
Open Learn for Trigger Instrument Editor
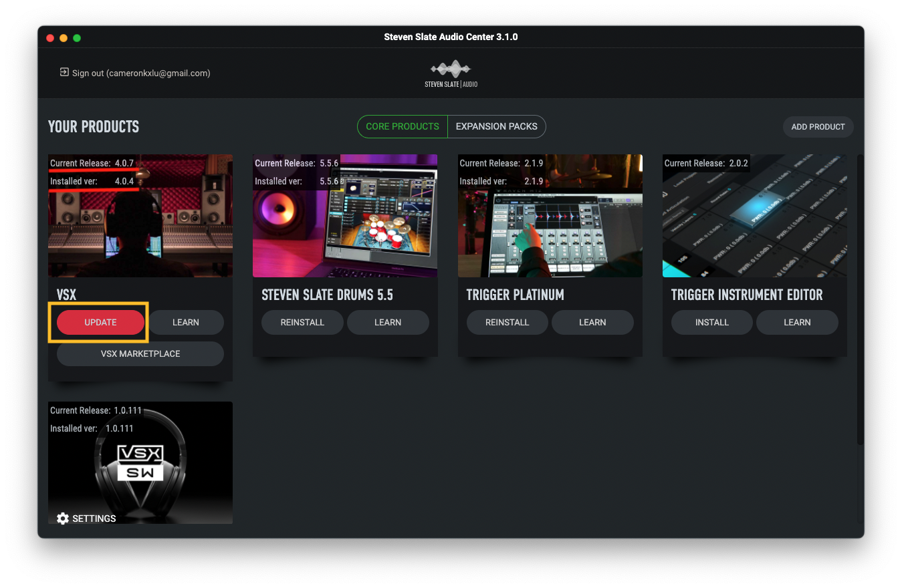tap(797, 322)
